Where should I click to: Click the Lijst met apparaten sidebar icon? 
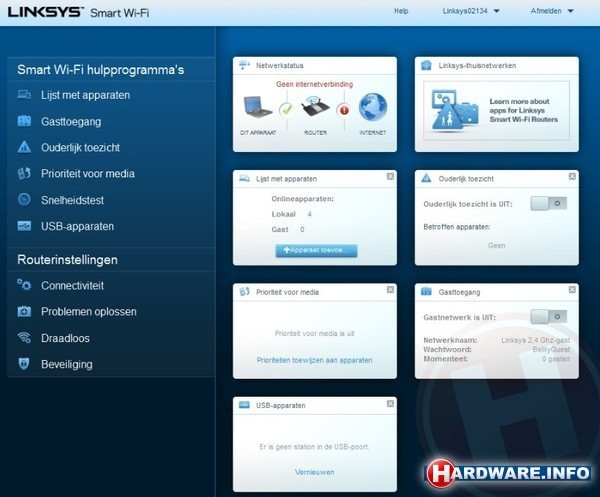coord(24,95)
